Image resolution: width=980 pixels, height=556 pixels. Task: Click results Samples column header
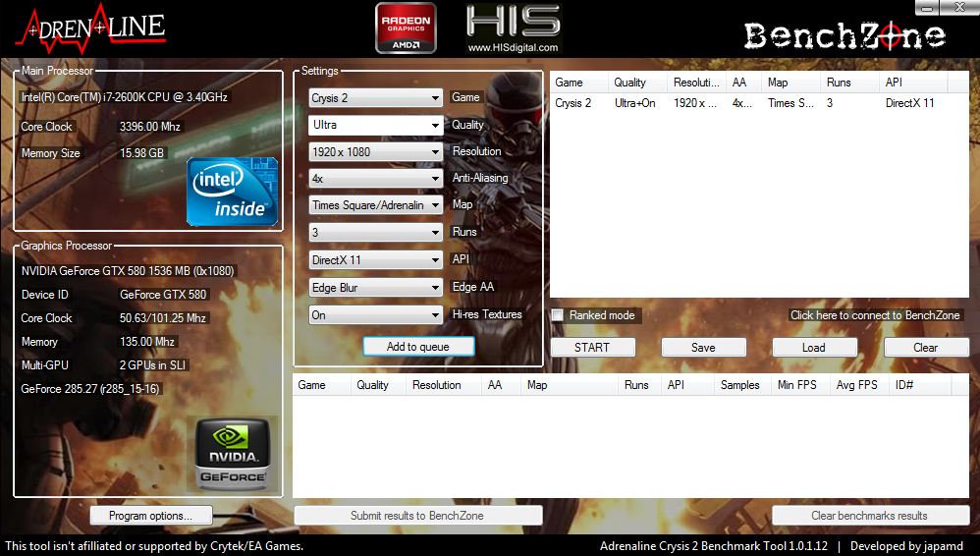pos(742,385)
